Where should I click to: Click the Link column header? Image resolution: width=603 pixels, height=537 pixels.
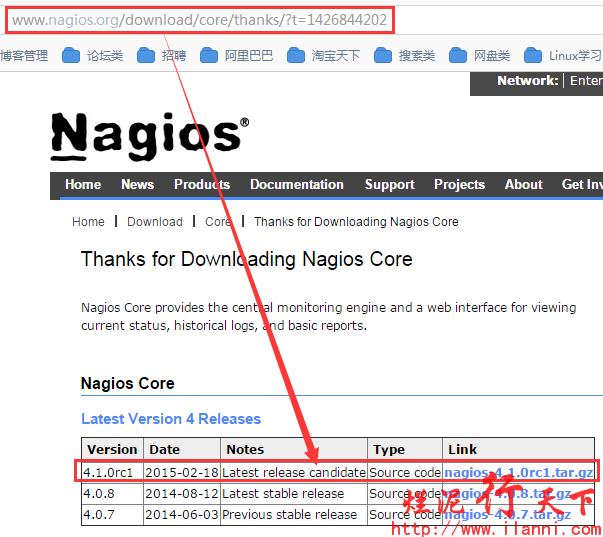click(x=518, y=449)
